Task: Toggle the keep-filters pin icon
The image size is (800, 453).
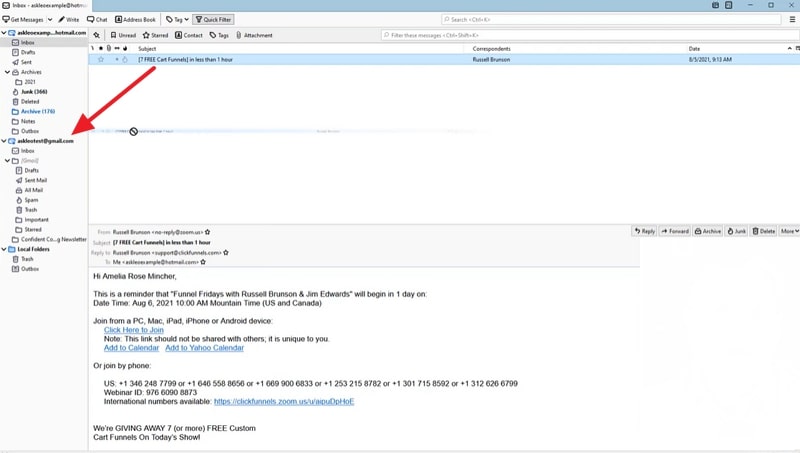Action: pos(97,35)
